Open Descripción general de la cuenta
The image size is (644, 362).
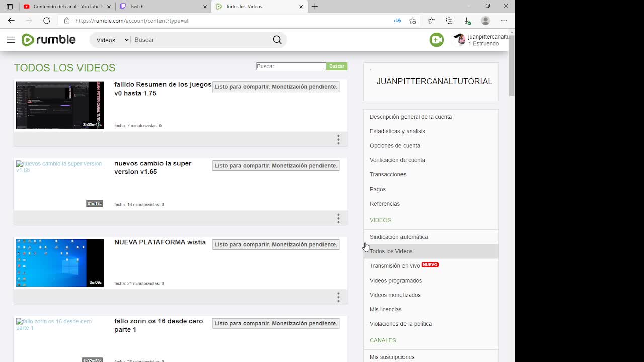(411, 117)
